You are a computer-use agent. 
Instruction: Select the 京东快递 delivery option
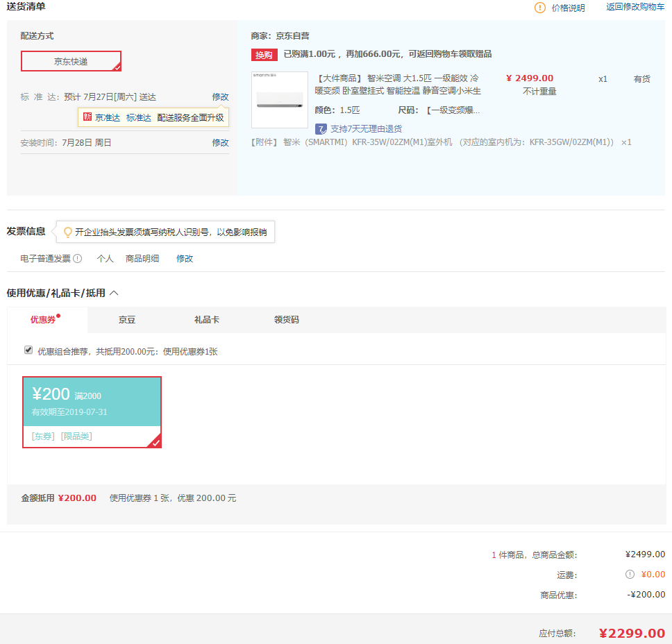pyautogui.click(x=71, y=61)
